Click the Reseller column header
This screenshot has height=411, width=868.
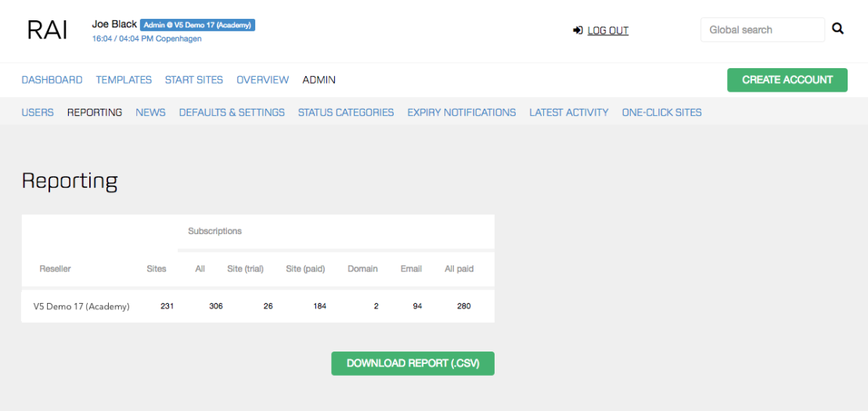pos(55,269)
